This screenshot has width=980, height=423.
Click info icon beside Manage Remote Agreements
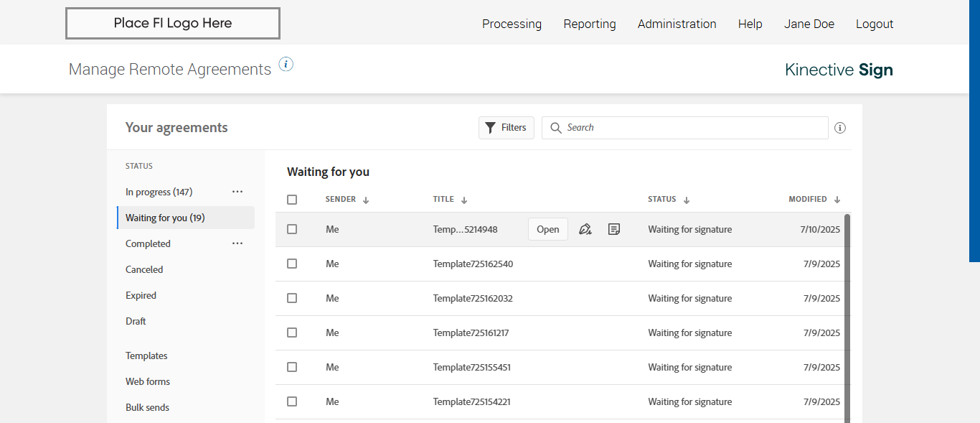(x=286, y=65)
